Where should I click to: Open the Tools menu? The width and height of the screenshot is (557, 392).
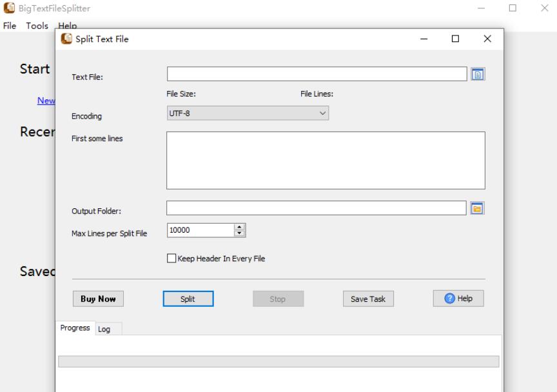37,26
